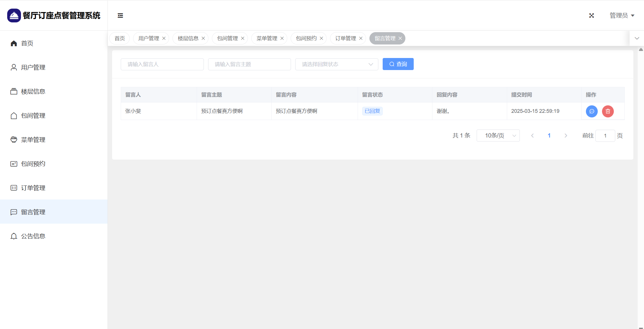
Task: Click the fullscreen toggle icon
Action: point(591,16)
